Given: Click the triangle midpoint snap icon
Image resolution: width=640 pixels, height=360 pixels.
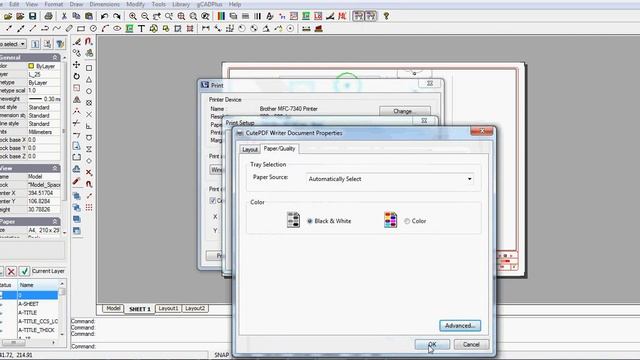Looking at the screenshot, I should (89, 80).
